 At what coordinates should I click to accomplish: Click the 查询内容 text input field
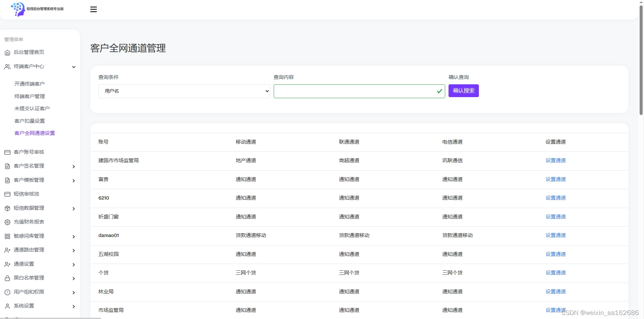pyautogui.click(x=359, y=91)
